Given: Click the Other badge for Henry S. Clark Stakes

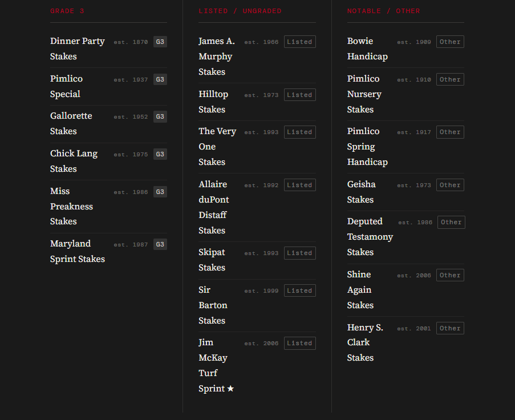Looking at the screenshot, I should [x=450, y=328].
